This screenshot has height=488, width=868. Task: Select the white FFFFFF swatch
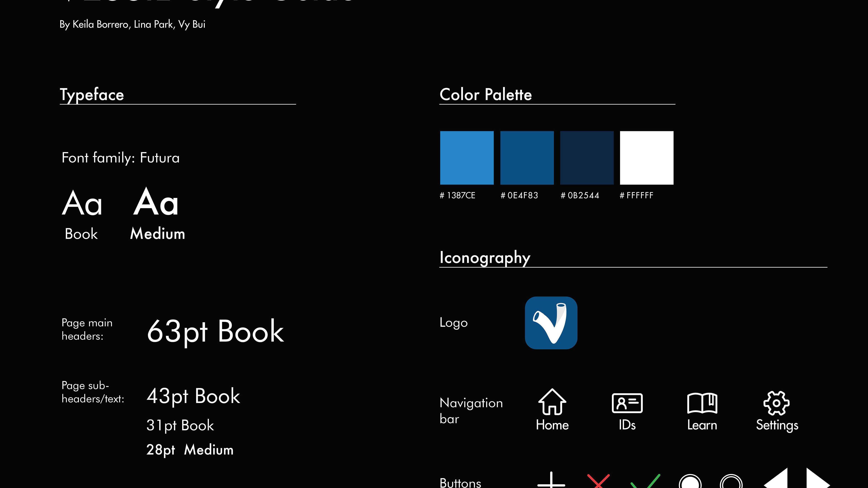646,158
